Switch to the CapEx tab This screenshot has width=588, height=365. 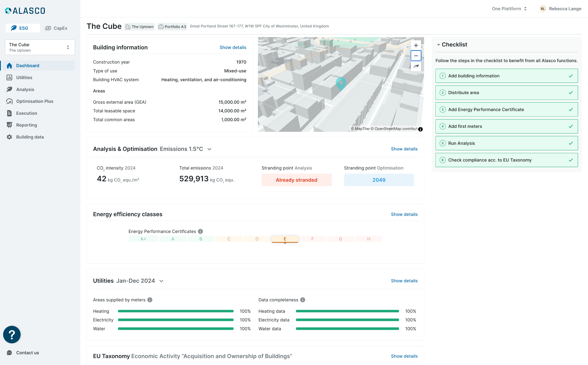57,28
